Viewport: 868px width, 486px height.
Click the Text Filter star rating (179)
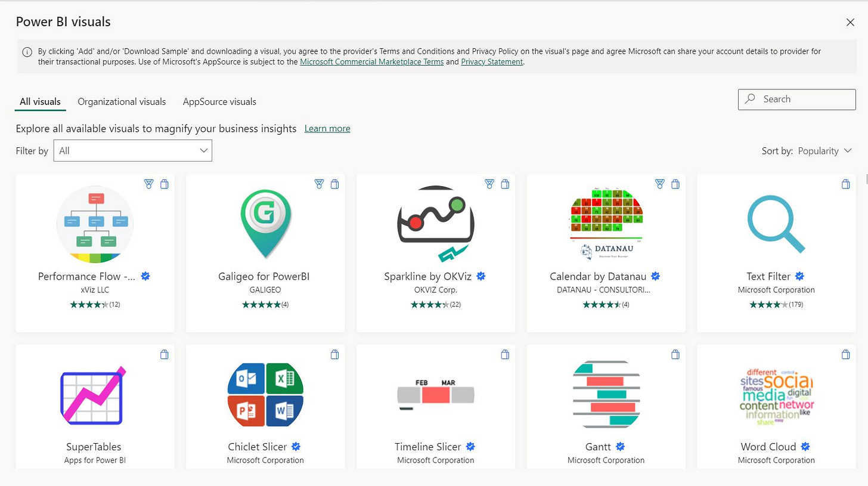[x=776, y=305]
